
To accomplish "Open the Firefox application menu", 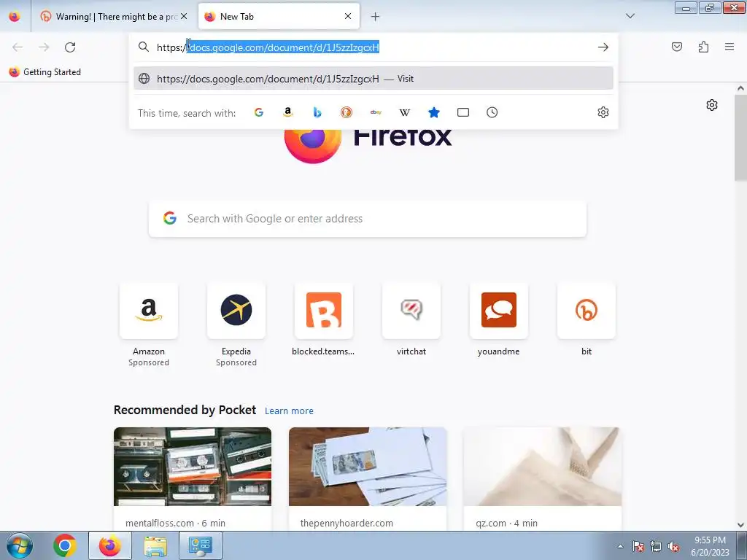I will (729, 47).
